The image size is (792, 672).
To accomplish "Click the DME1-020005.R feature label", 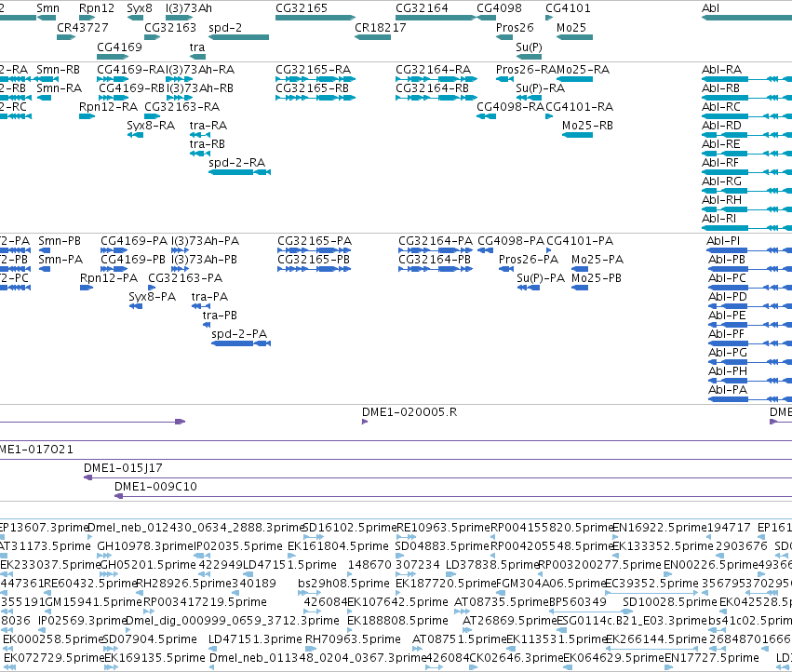I will click(x=409, y=411).
